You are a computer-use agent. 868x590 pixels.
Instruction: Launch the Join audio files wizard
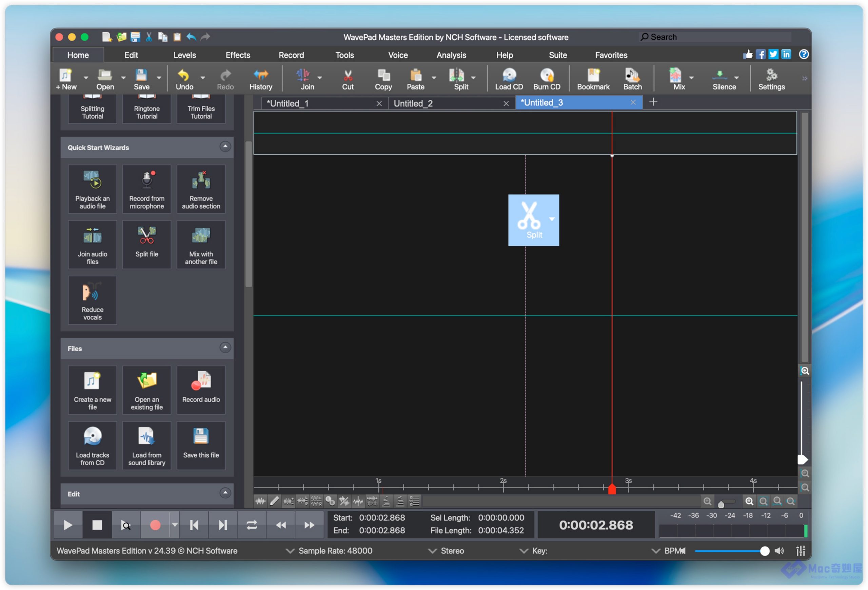pos(92,244)
